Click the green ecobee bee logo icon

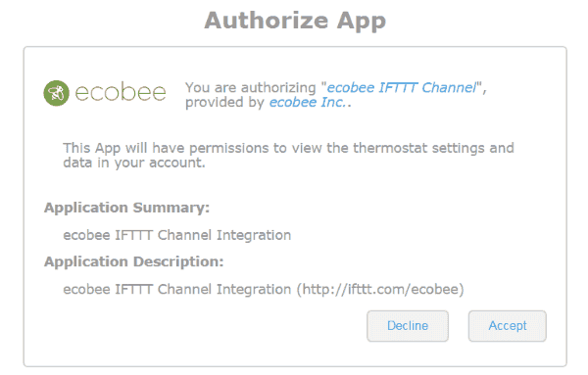click(56, 93)
